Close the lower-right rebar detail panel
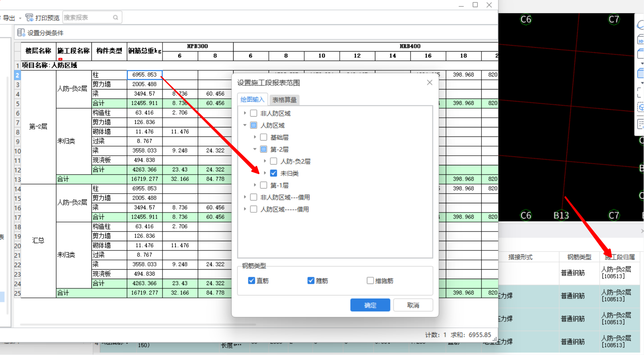Screen dimensions: 644x355 tap(642, 231)
